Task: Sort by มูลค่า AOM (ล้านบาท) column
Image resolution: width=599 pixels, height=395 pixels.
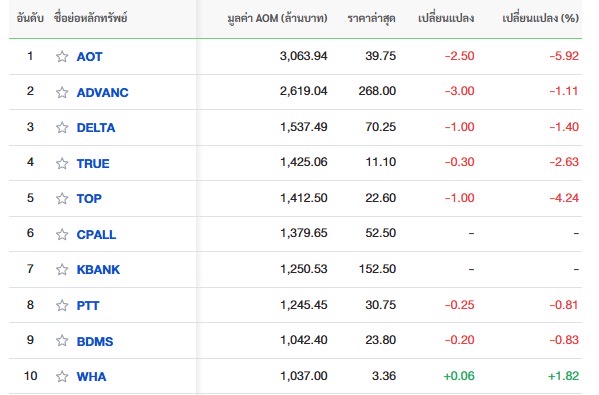Action: (277, 18)
